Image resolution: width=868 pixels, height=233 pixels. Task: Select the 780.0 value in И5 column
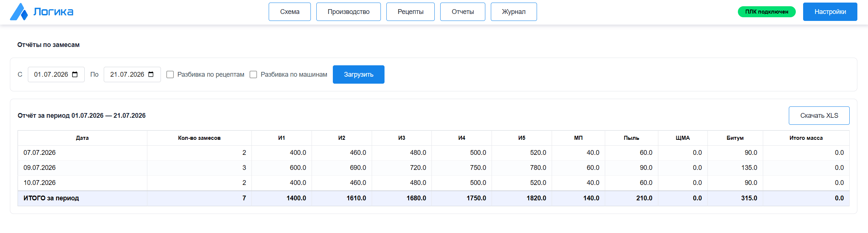coord(538,168)
